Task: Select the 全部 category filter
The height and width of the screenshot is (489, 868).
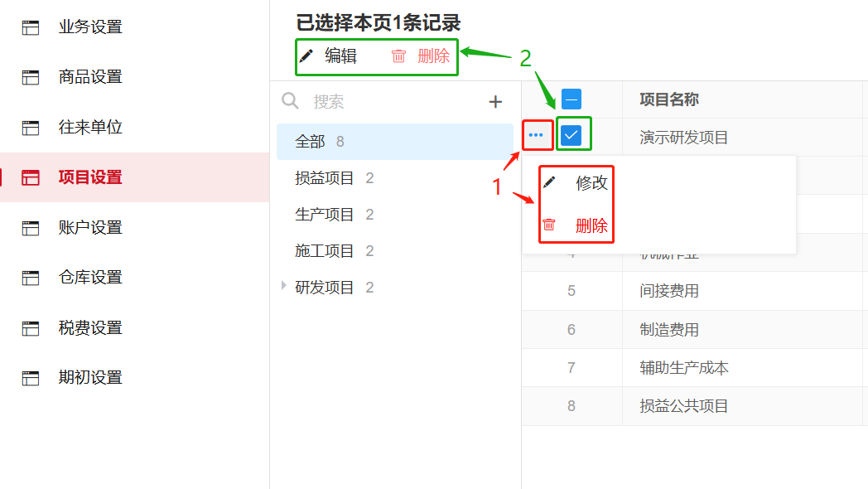Action: point(311,142)
